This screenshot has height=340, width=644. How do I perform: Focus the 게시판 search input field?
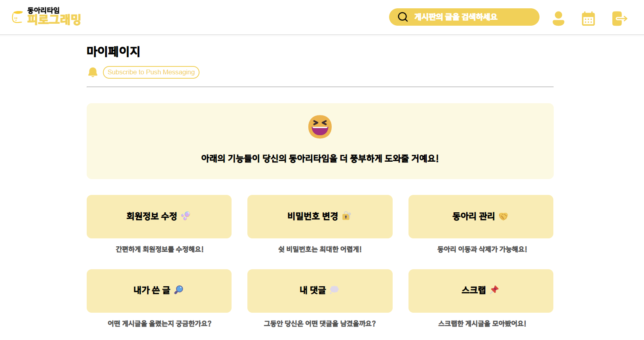tap(471, 17)
